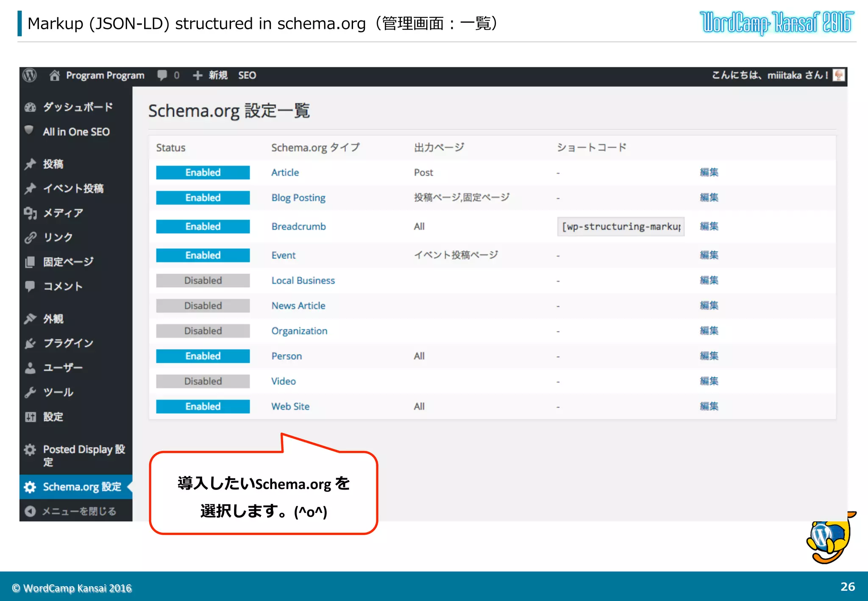Screen dimensions: 868x601
Task: Click Enabled status badge for Breadcrumb
Action: [x=203, y=226]
